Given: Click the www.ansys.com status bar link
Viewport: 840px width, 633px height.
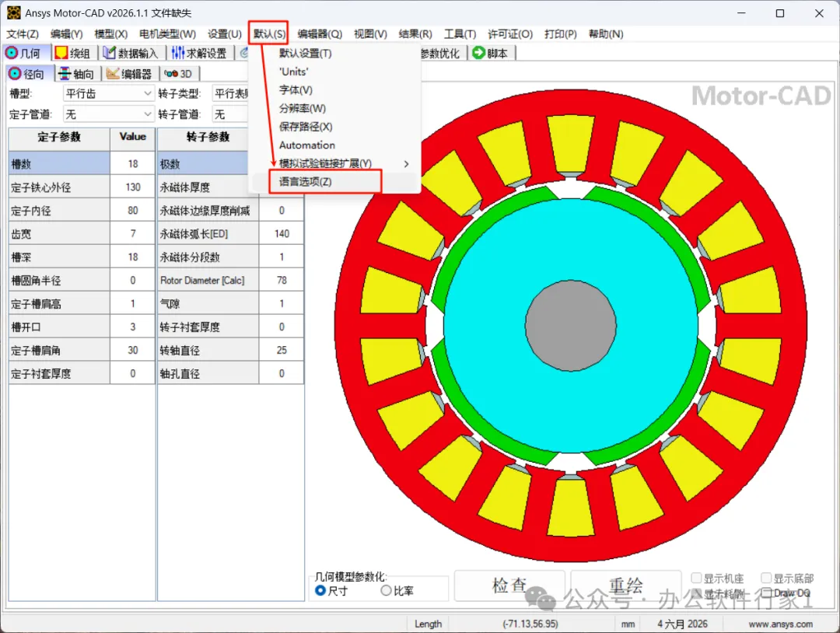Looking at the screenshot, I should pos(781,624).
